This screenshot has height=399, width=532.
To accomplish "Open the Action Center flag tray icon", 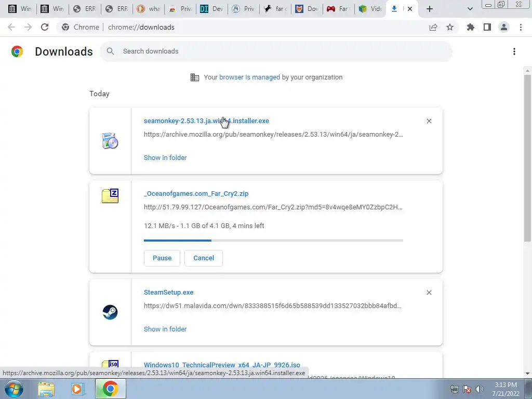I will click(x=467, y=389).
